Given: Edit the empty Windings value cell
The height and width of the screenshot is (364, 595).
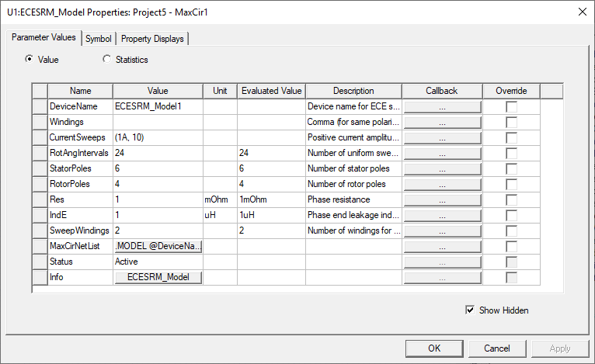Looking at the screenshot, I should click(x=158, y=122).
